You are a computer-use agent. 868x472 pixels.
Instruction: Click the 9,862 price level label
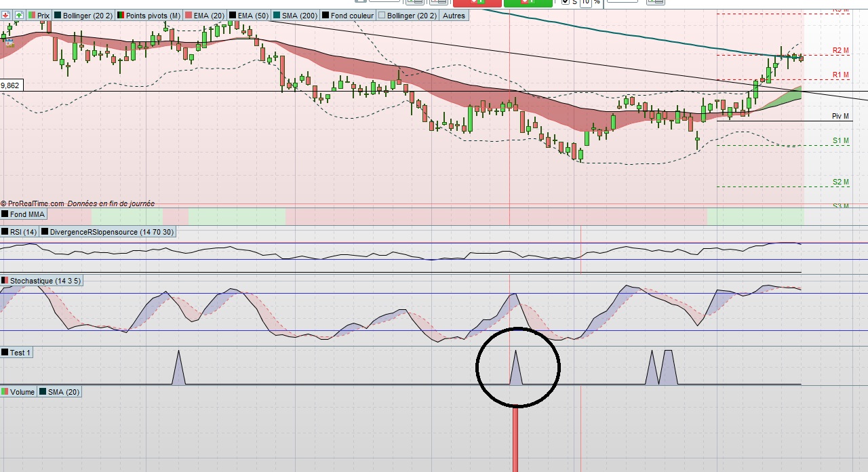[10, 85]
